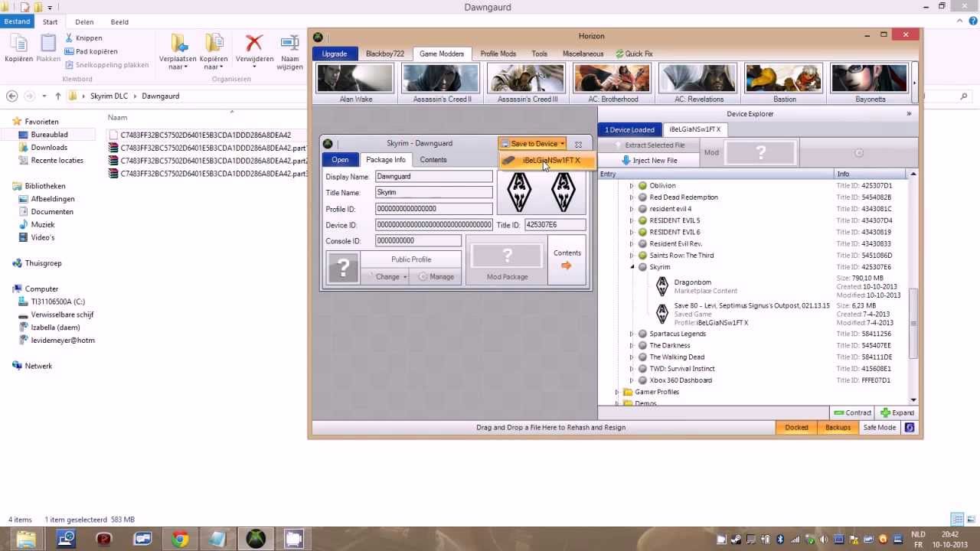
Task: Click the Public Profile gamerpic placeholder
Action: pyautogui.click(x=343, y=268)
